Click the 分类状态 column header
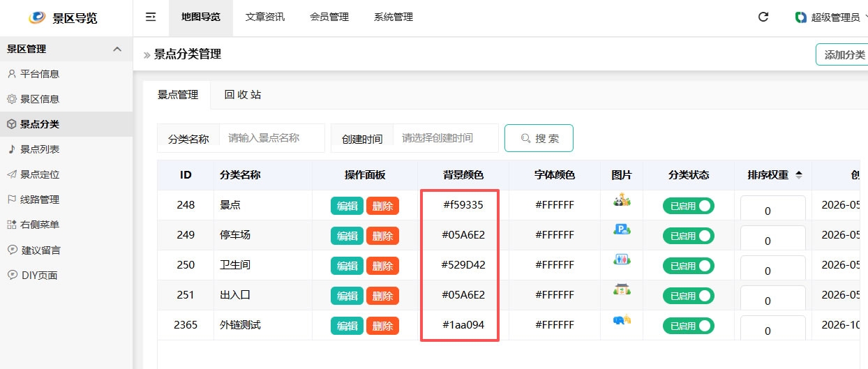Image resolution: width=868 pixels, height=369 pixels. pos(689,175)
